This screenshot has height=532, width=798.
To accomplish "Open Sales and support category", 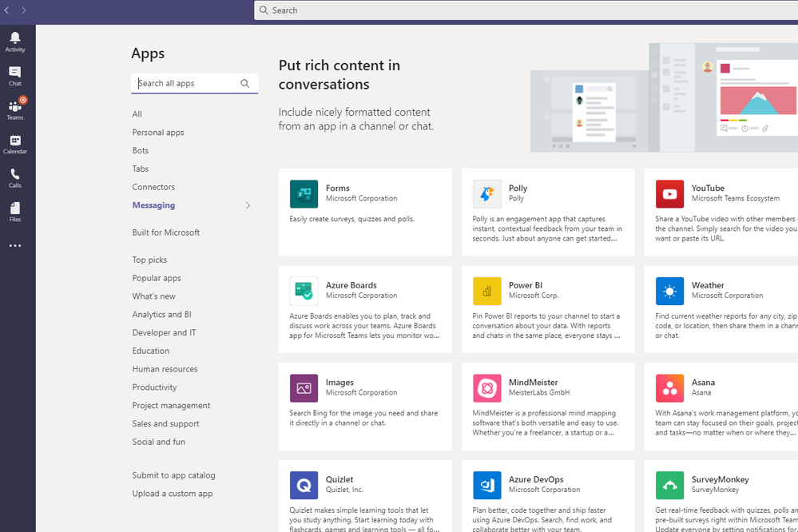I will (165, 423).
